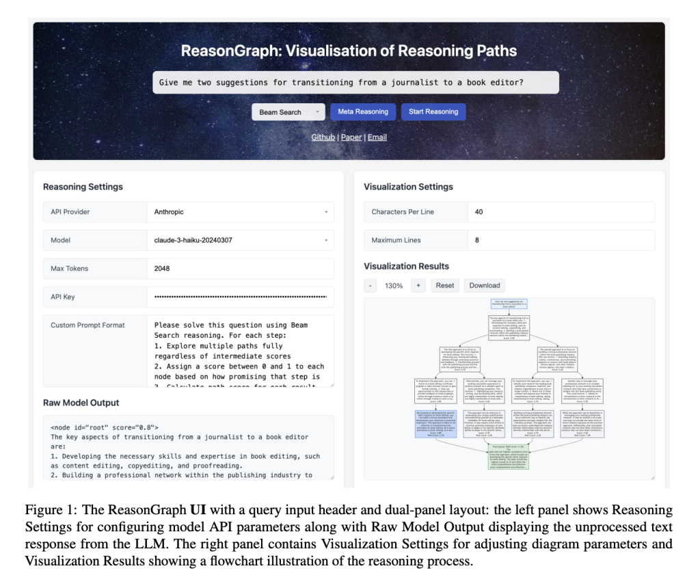This screenshot has width=700, height=588.
Task: Click the Meta Reasoning button
Action: click(363, 111)
